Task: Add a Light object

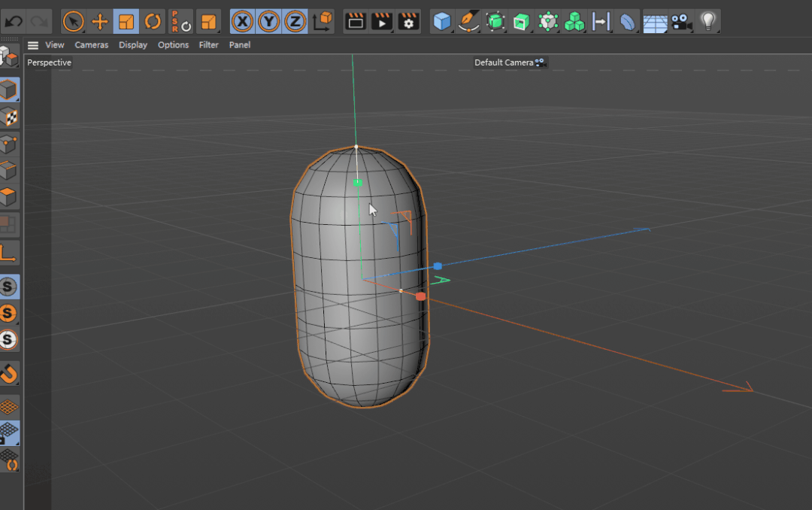Action: pos(708,22)
